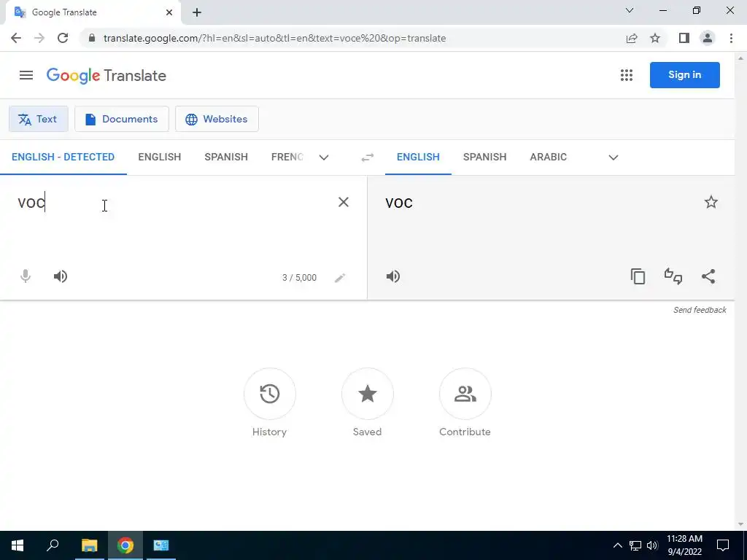Rate this translation with thumbs icon
747x560 pixels.
point(673,276)
